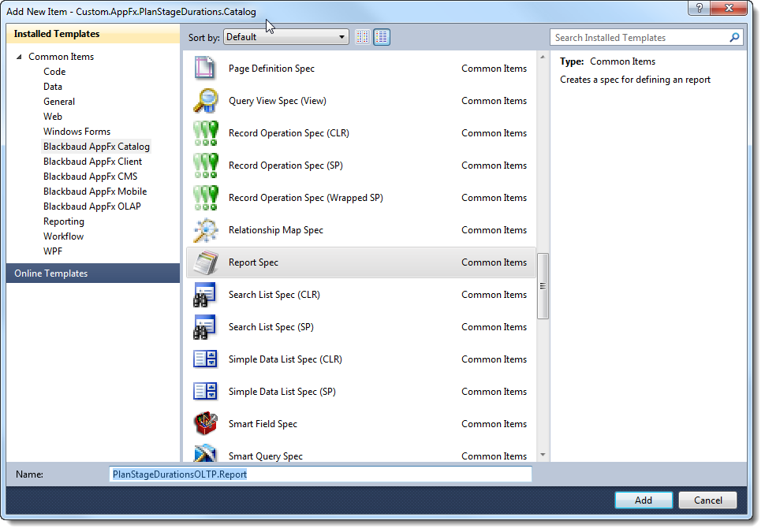The height and width of the screenshot is (532, 765).
Task: Choose the Query View Spec magnifier icon
Action: [x=205, y=100]
